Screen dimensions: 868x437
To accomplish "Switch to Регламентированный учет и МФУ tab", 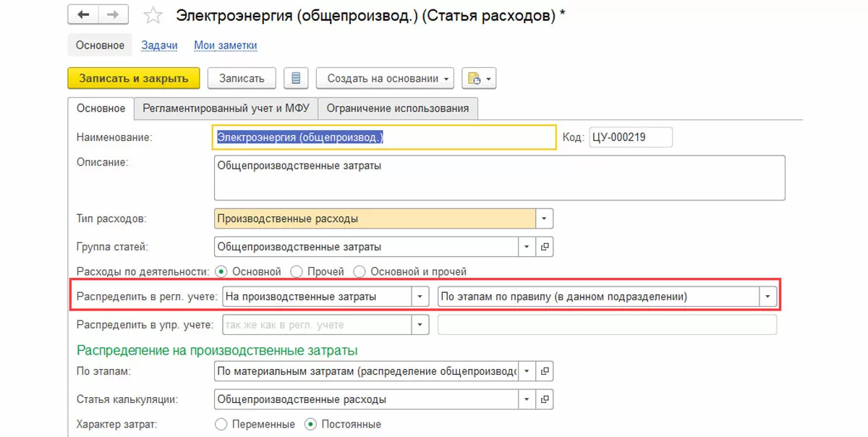I will click(x=226, y=109).
